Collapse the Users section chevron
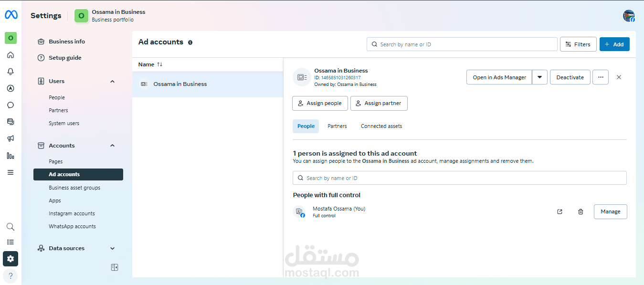The height and width of the screenshot is (285, 644). click(113, 81)
